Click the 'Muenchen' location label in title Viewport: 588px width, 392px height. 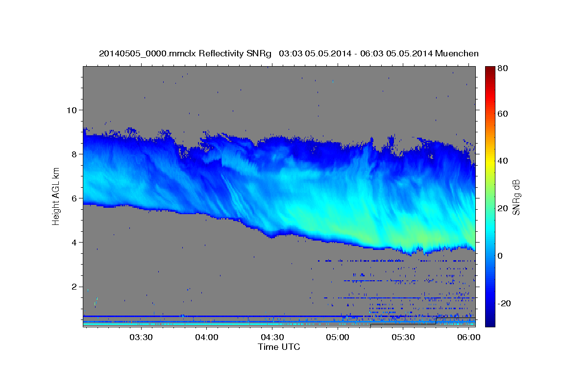pyautogui.click(x=456, y=53)
